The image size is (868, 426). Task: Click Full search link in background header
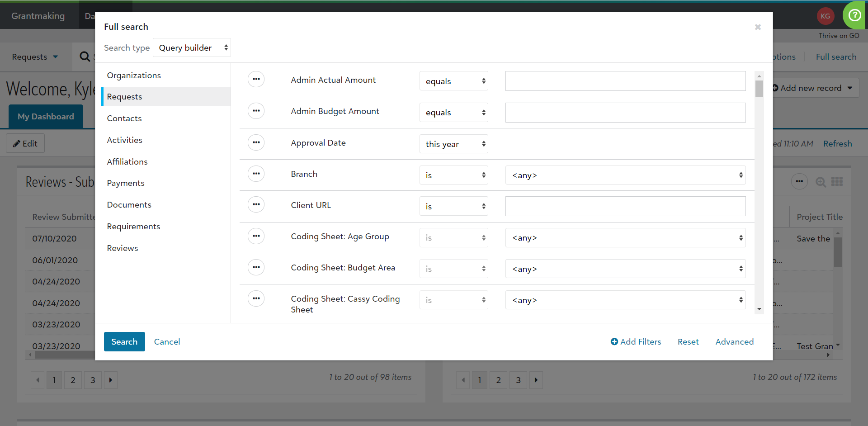click(x=836, y=57)
